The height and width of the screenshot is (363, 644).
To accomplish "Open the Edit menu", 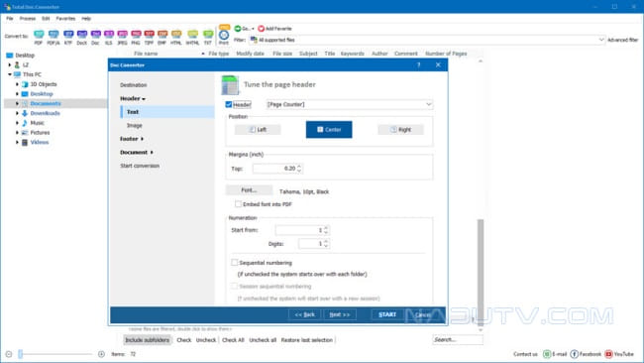I will tap(46, 19).
